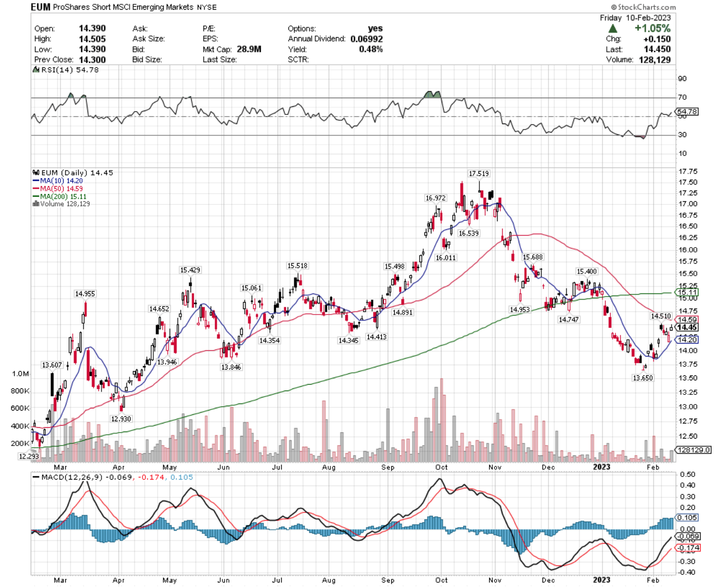Click the Open value 14.390
This screenshot has height=588, width=718.
point(92,29)
